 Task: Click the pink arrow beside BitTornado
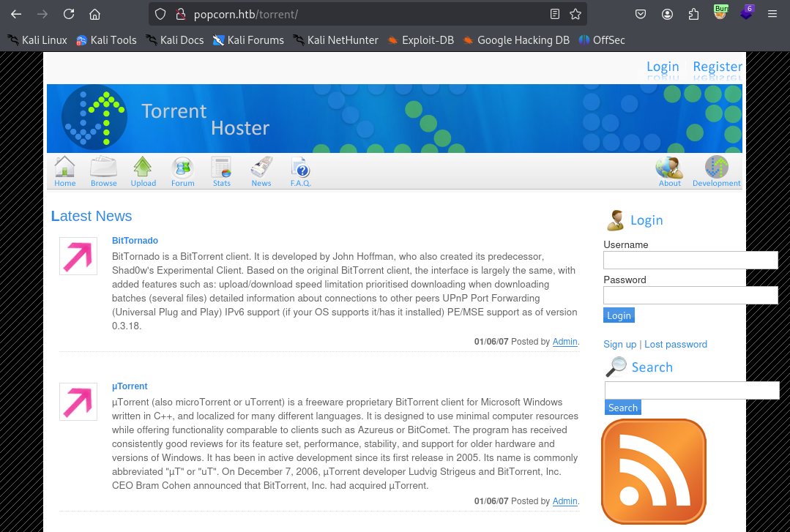pos(78,256)
